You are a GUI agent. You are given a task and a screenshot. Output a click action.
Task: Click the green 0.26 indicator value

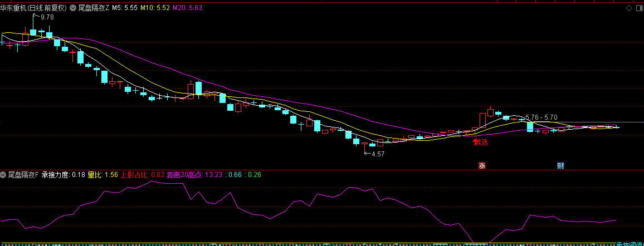coord(254,175)
